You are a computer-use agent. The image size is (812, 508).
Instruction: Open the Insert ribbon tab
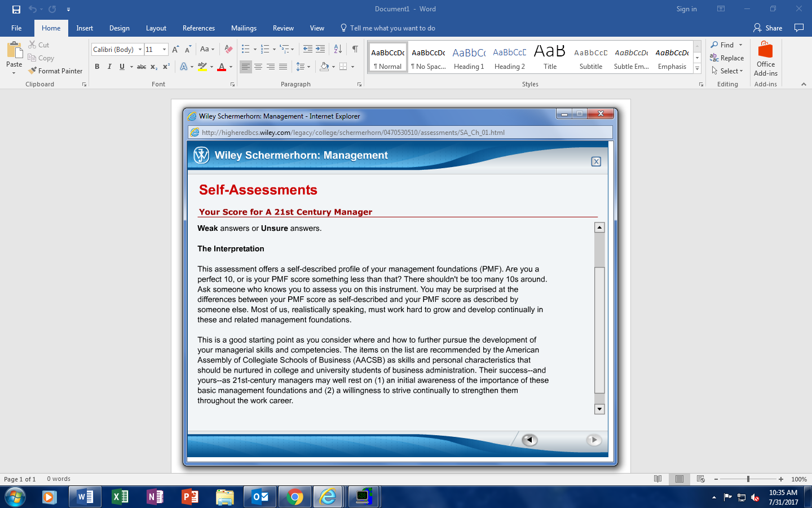pos(85,28)
